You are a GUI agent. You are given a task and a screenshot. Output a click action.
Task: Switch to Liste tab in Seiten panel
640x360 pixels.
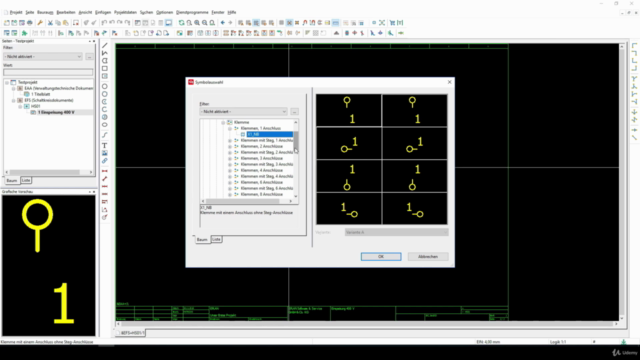pyautogui.click(x=26, y=180)
